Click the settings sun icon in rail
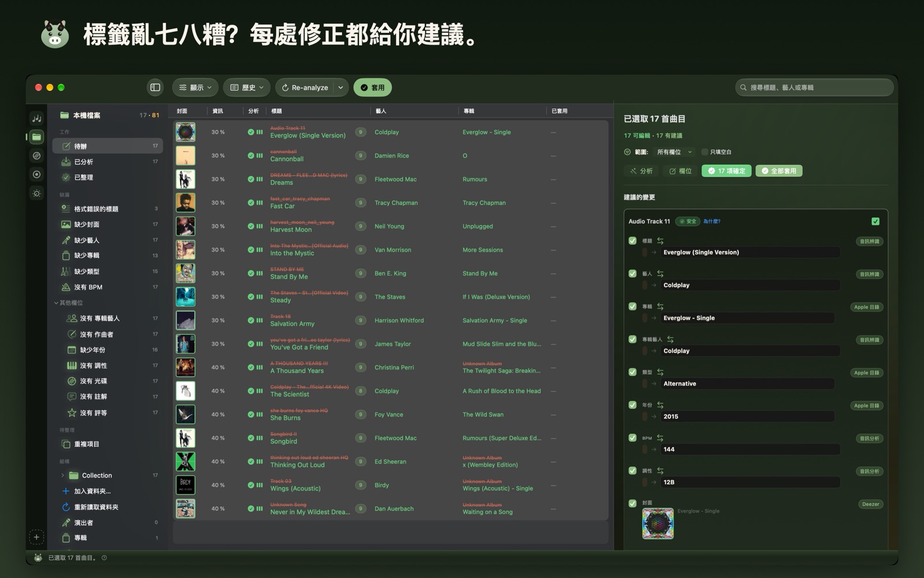Screen dimensions: 924x578 click(x=36, y=194)
